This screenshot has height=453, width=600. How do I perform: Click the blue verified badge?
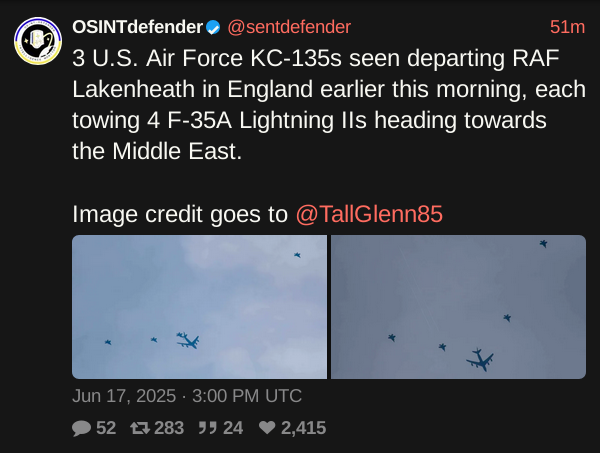coord(213,28)
